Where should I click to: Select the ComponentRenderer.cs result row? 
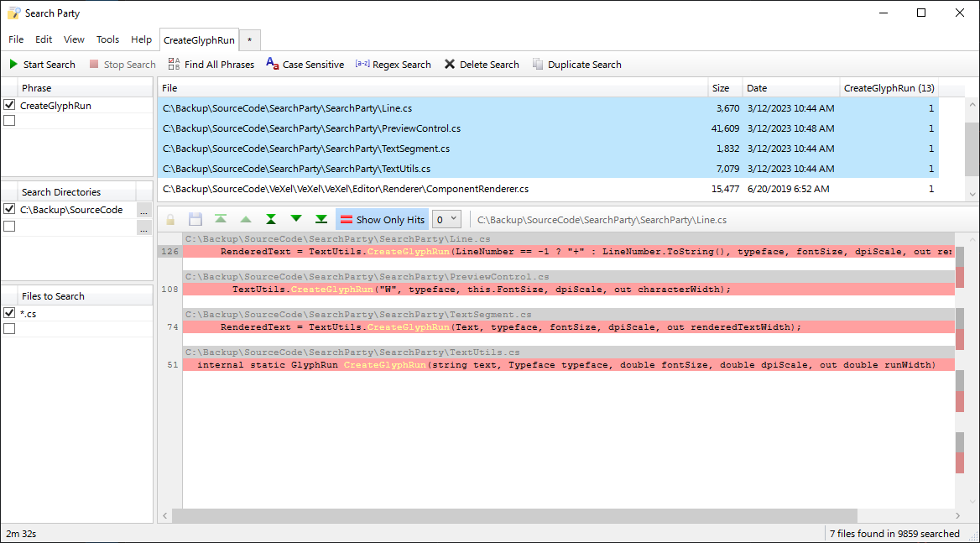click(x=548, y=189)
